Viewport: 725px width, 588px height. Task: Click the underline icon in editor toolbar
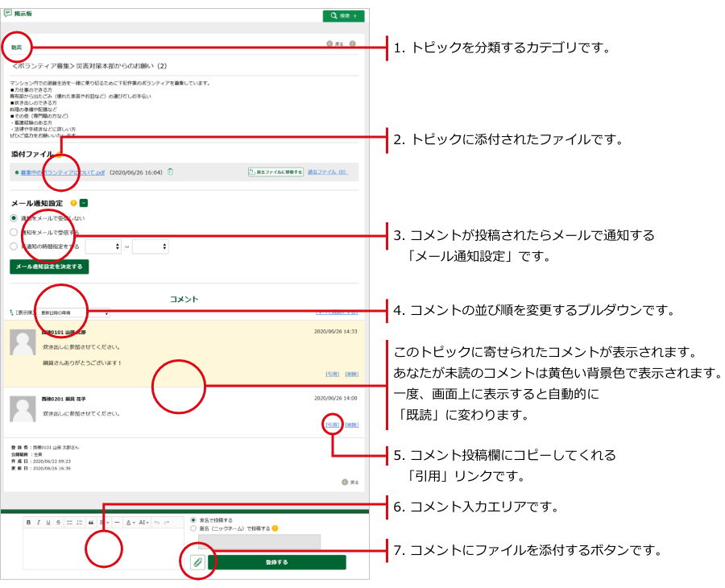[48, 522]
